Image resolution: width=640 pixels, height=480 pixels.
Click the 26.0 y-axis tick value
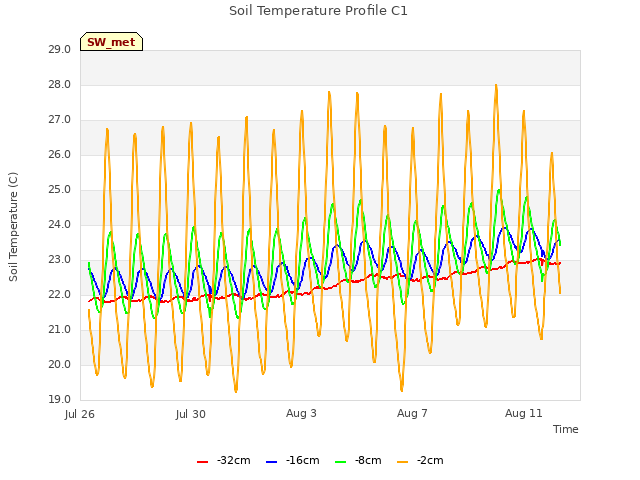(60, 155)
